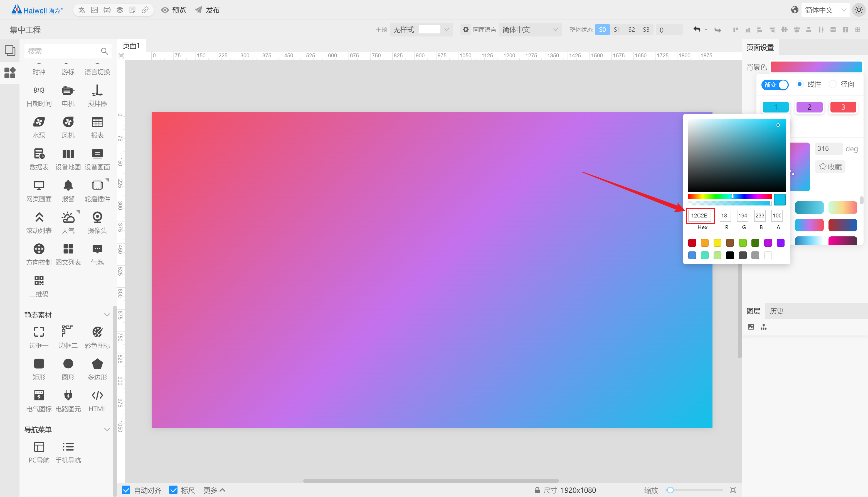
Task: Switch to the 历史 history tab
Action: [776, 311]
